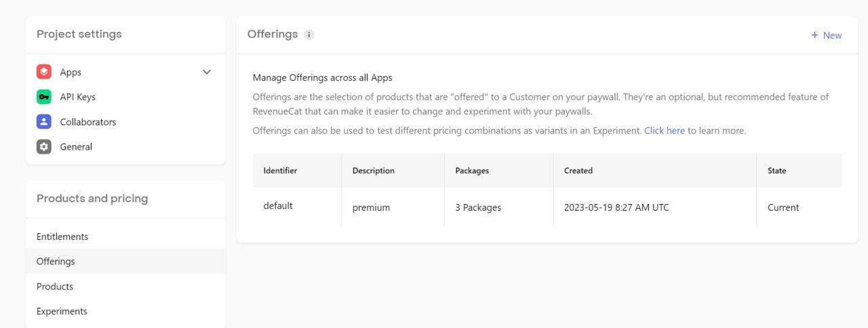This screenshot has width=868, height=328.
Task: Expand the Apps chevron in Project settings
Action: (207, 72)
